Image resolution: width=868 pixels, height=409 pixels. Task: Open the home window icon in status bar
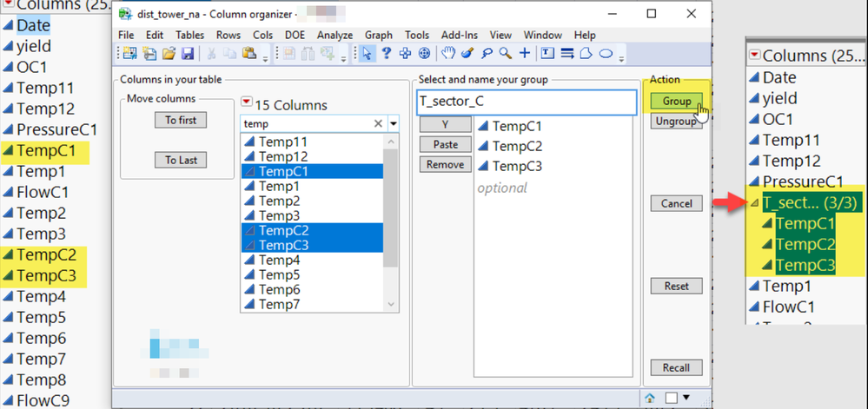(x=649, y=397)
